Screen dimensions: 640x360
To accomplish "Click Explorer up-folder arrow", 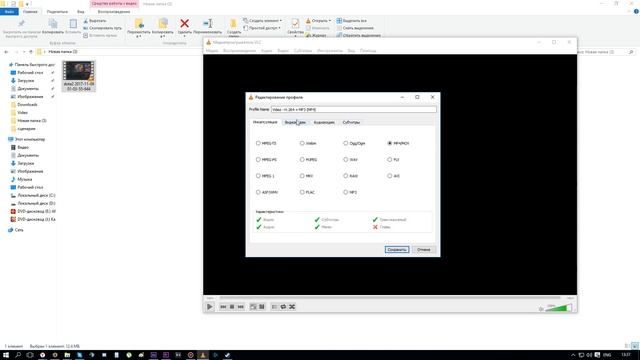I will click(x=31, y=52).
